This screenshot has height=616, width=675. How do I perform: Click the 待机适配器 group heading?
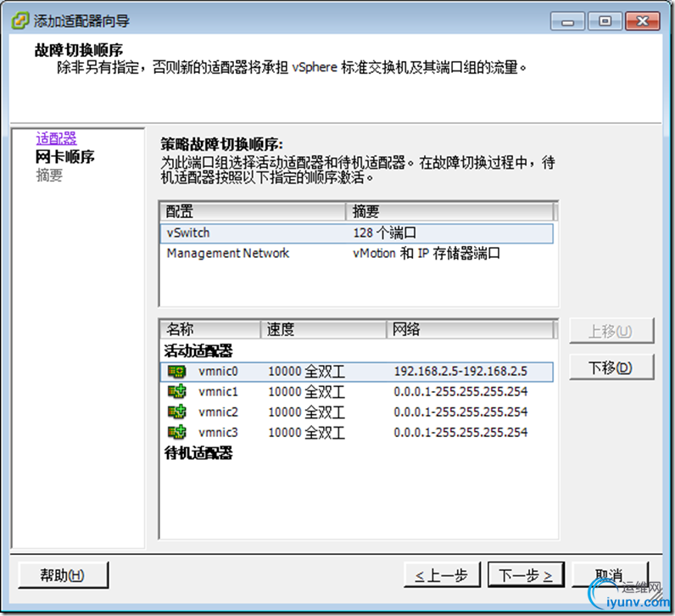198,453
